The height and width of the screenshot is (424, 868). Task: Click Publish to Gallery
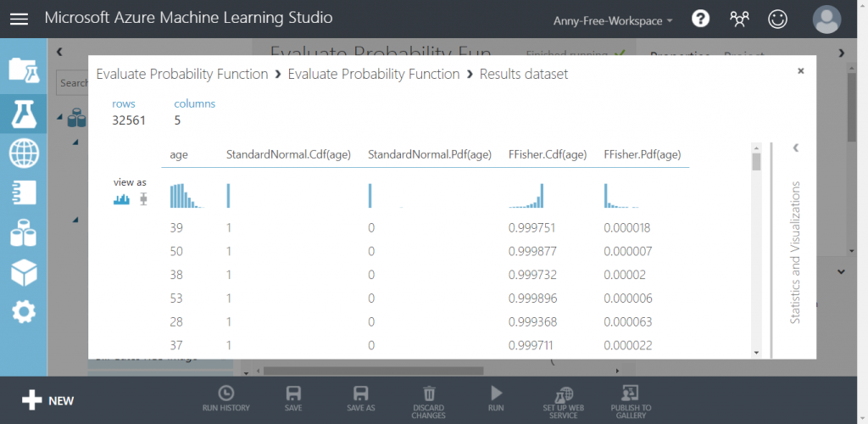tap(631, 403)
